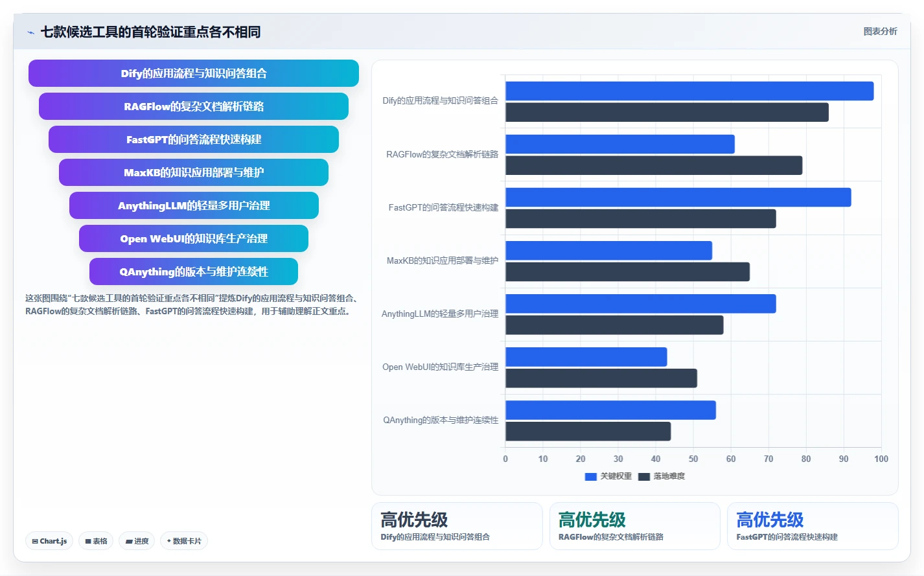Click the Chart.js tag chip
Image resolution: width=924 pixels, height=576 pixels.
coord(49,541)
